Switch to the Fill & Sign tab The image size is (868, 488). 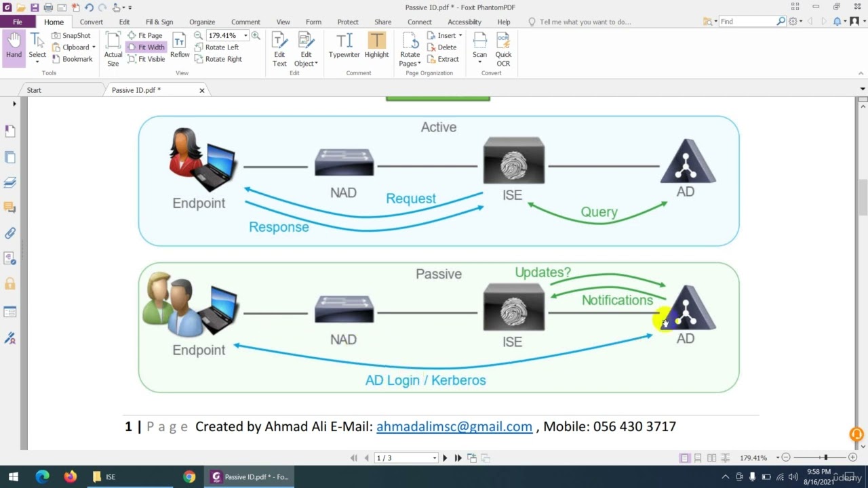[x=159, y=22]
